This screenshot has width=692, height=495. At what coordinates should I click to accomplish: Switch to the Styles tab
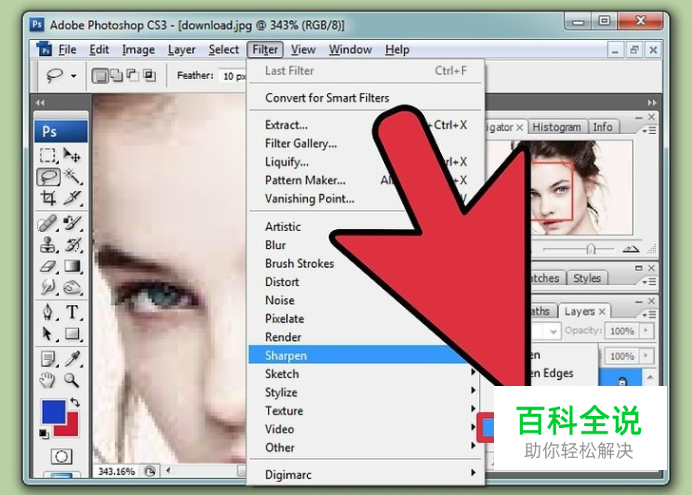587,278
